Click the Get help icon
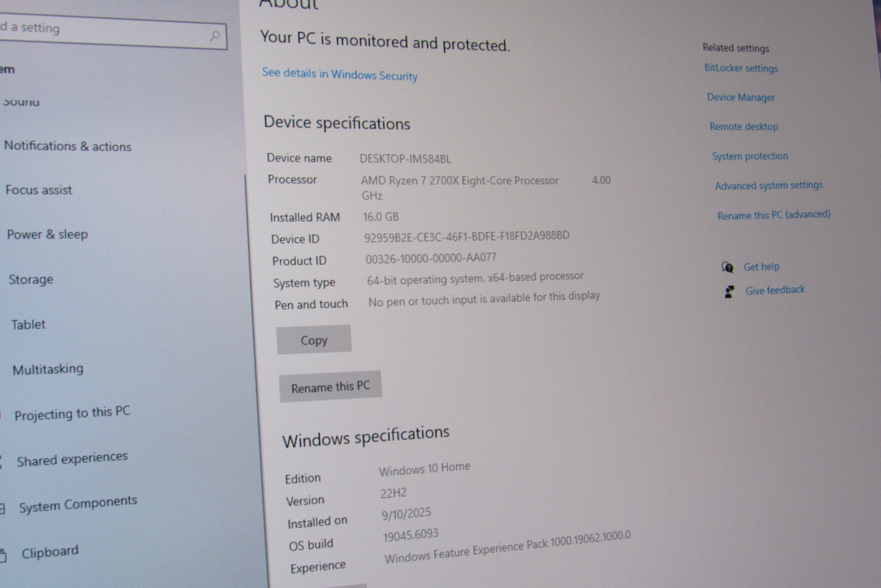 pyautogui.click(x=727, y=267)
